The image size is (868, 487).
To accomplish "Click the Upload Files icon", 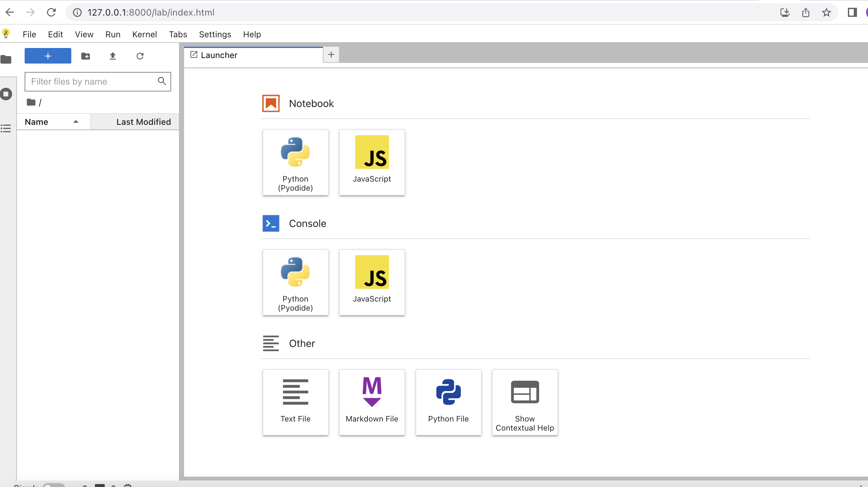I will 112,56.
